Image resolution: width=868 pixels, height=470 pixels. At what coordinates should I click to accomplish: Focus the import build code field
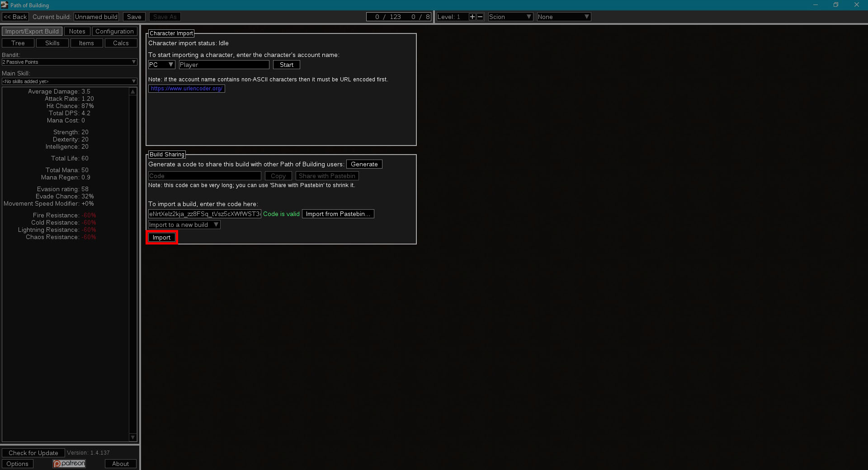pos(205,214)
